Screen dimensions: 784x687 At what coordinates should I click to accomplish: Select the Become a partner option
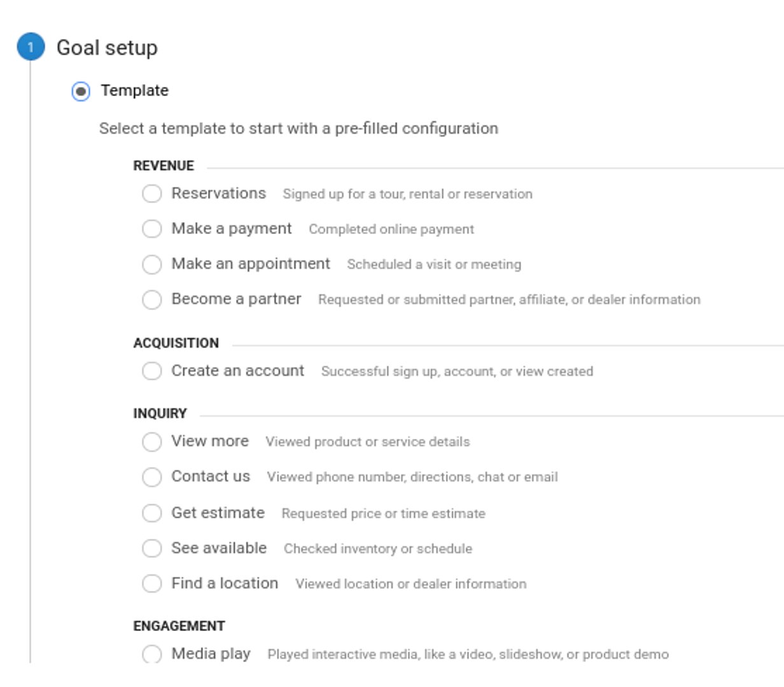click(x=151, y=299)
